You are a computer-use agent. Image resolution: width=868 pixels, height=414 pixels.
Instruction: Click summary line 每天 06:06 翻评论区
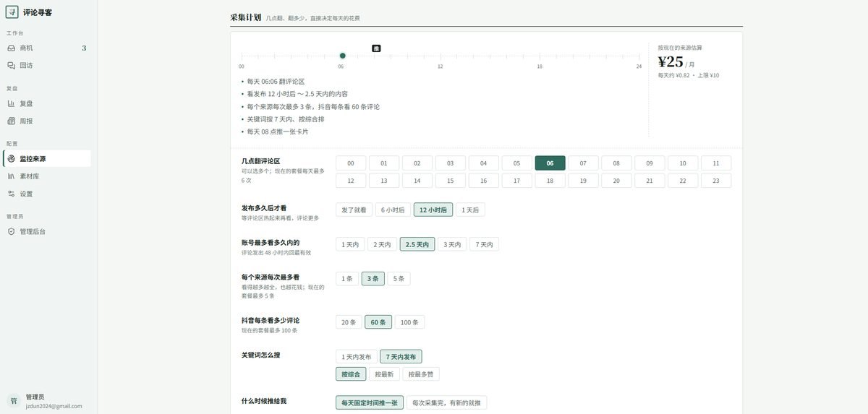click(276, 82)
